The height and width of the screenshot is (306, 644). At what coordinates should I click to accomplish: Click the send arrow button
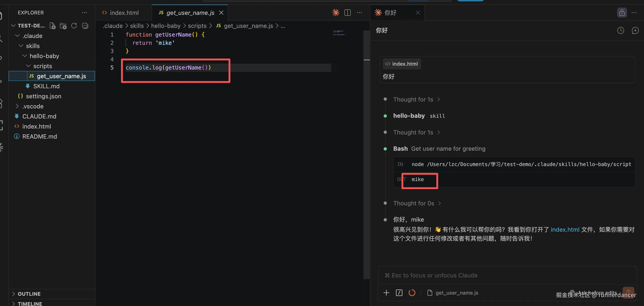tap(628, 292)
